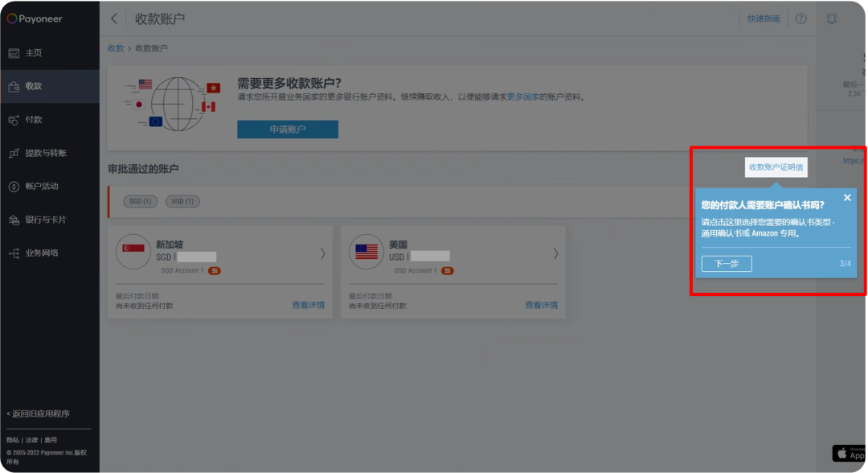This screenshot has height=473, width=868.
Task: Click the USD Account 1 label
Action: (x=416, y=271)
